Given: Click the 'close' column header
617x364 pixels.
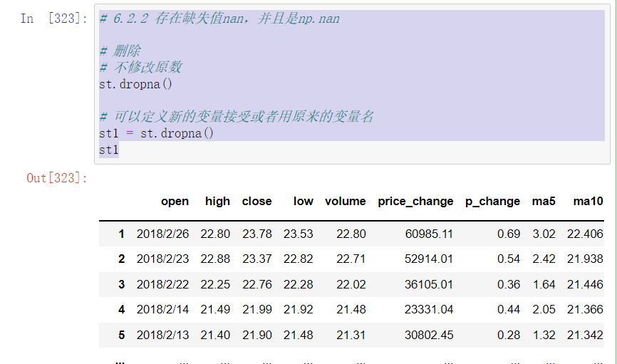Looking at the screenshot, I should 257,201.
